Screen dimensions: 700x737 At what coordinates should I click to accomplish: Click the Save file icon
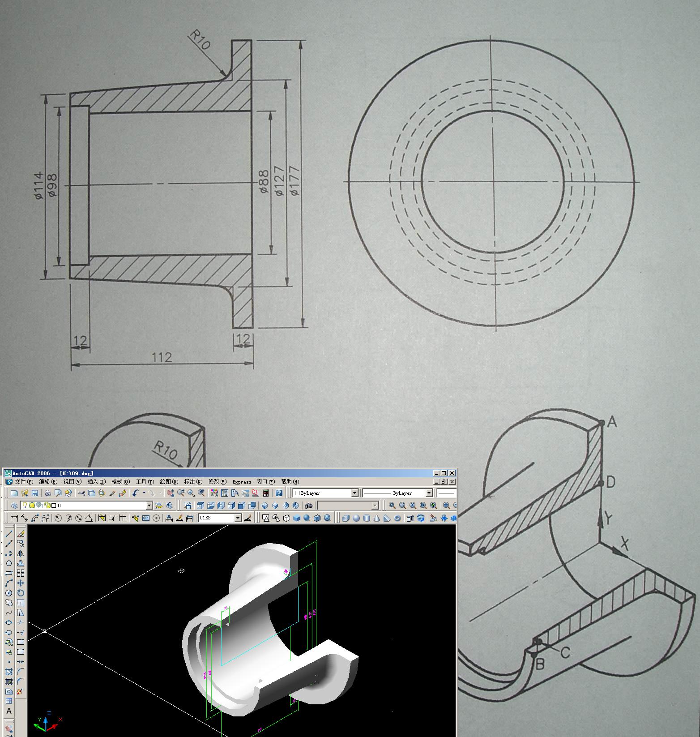[x=35, y=493]
